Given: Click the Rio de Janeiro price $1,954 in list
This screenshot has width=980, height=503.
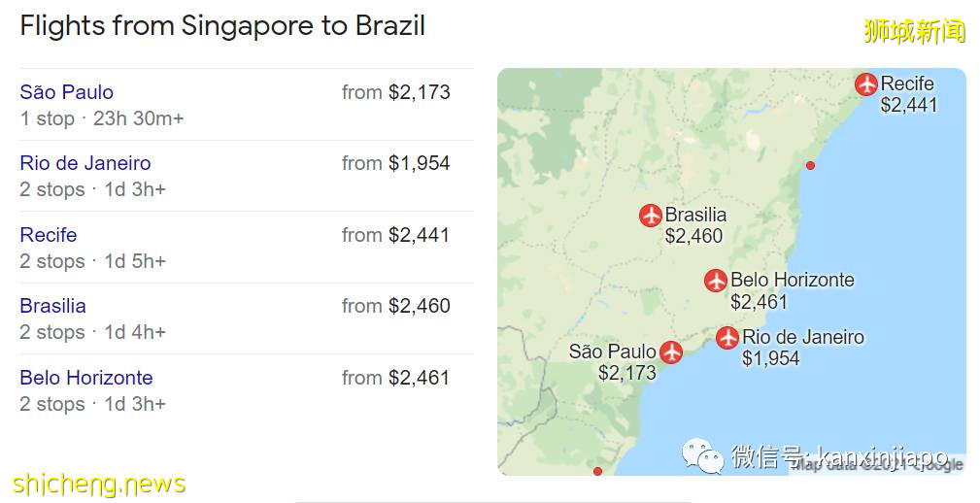Looking at the screenshot, I should (x=396, y=163).
